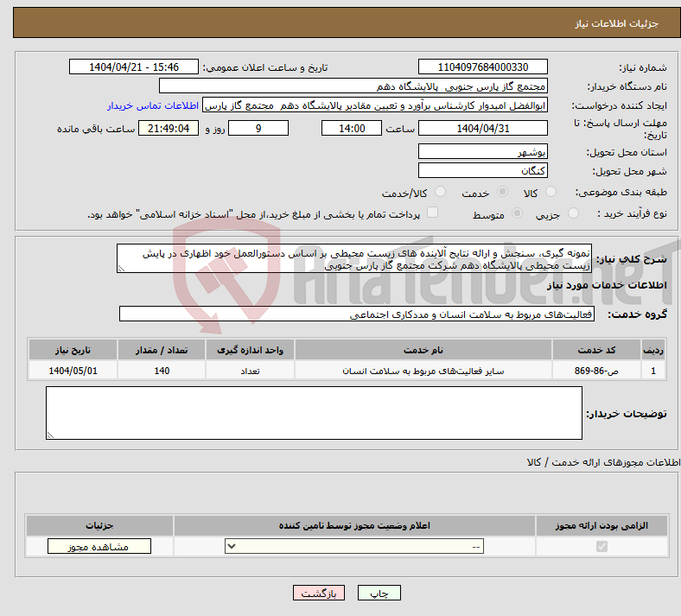Click the unit cell تعداد

pyautogui.click(x=250, y=371)
